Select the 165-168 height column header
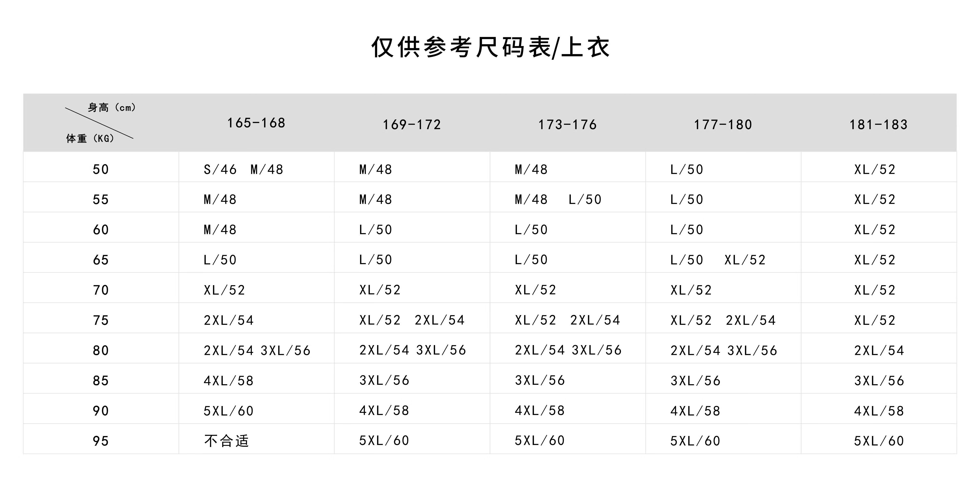Image resolution: width=980 pixels, height=484 pixels. tap(256, 123)
